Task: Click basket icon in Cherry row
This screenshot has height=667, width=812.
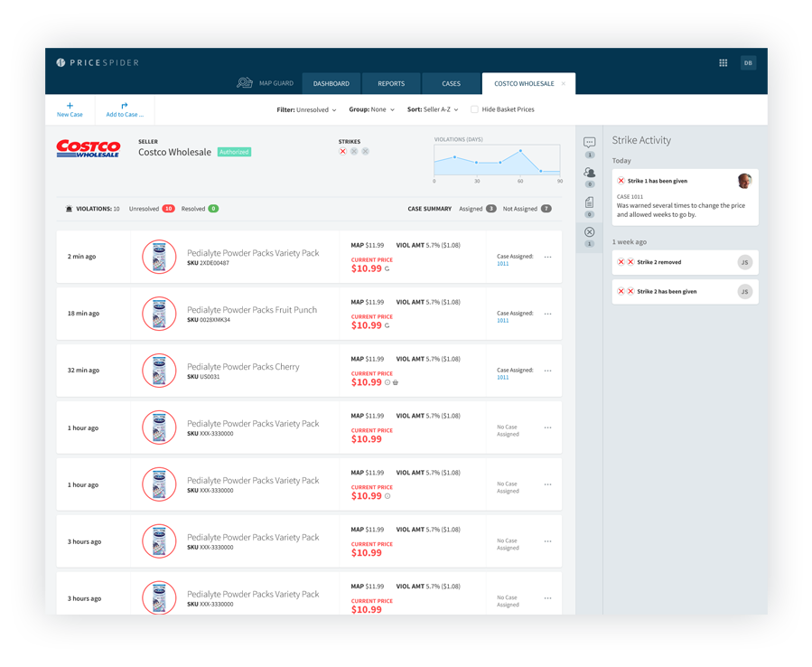Action: (x=396, y=382)
